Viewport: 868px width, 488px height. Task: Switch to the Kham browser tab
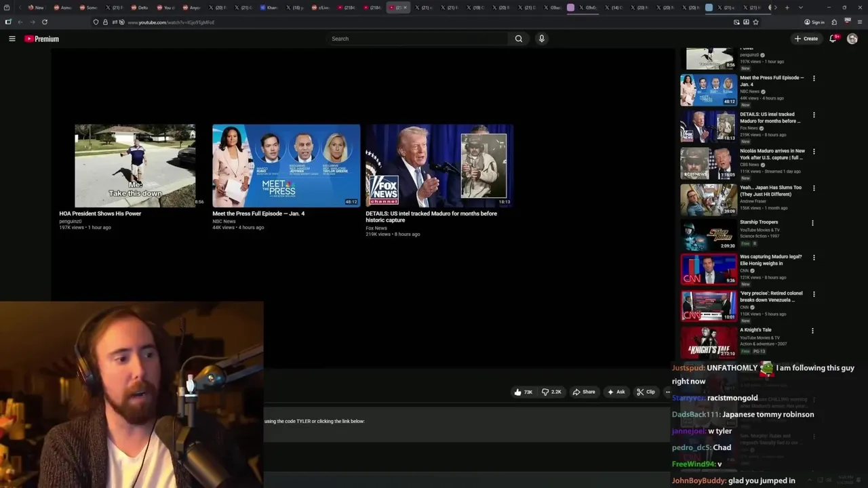[x=269, y=7]
